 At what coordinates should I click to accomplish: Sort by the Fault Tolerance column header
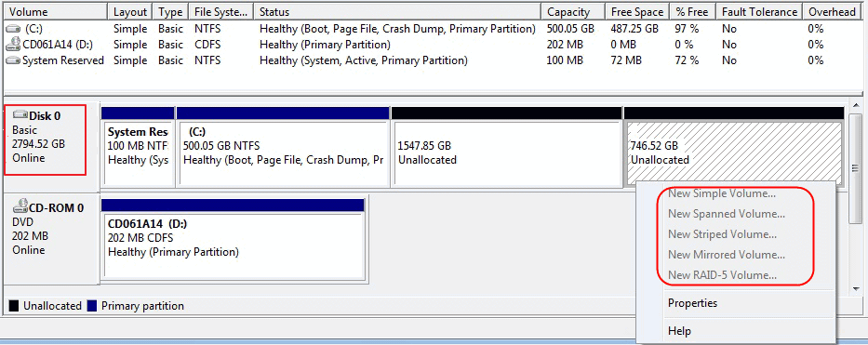click(759, 11)
